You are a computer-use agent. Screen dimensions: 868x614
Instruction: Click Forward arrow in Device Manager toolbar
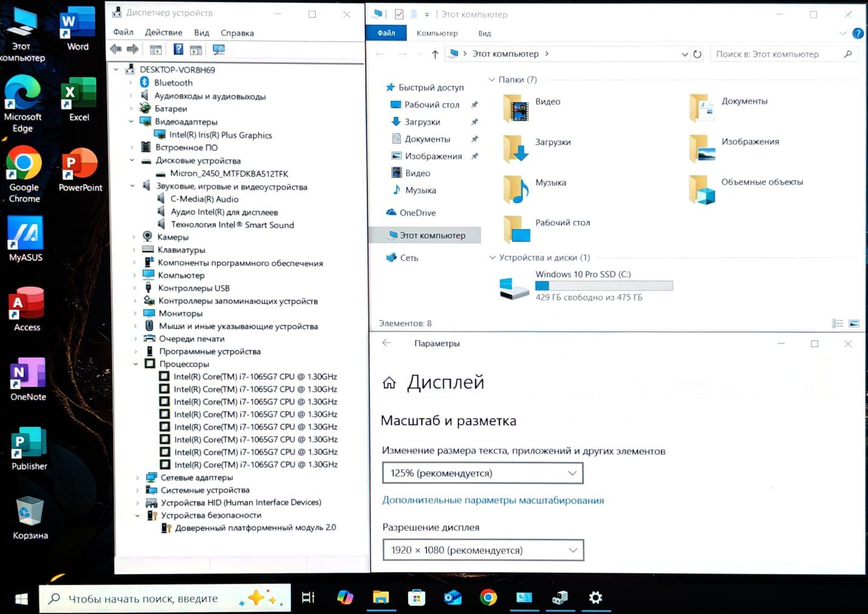(133, 49)
